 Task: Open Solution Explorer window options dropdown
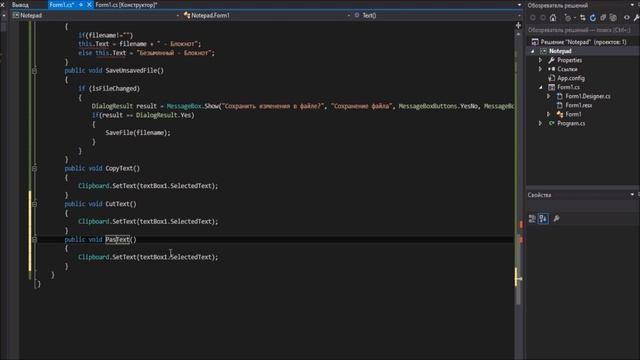(632, 5)
